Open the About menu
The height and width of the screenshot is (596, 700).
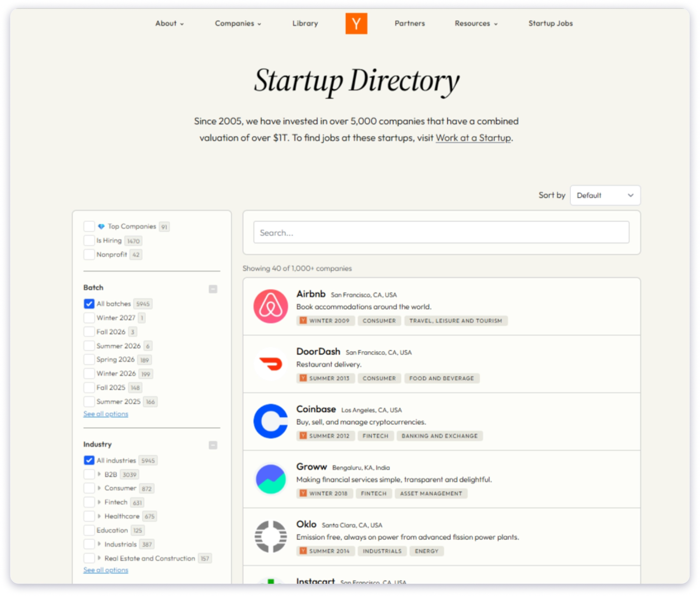click(x=169, y=23)
